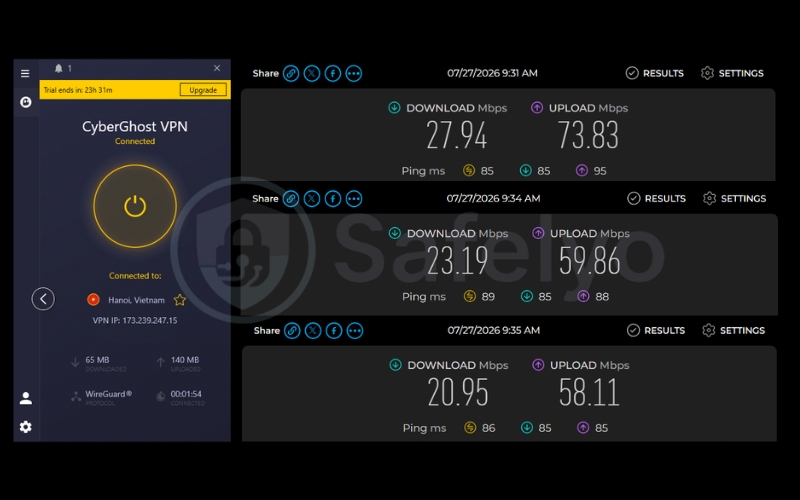
Task: Open the CyberGhost settings gear
Action: point(26,427)
